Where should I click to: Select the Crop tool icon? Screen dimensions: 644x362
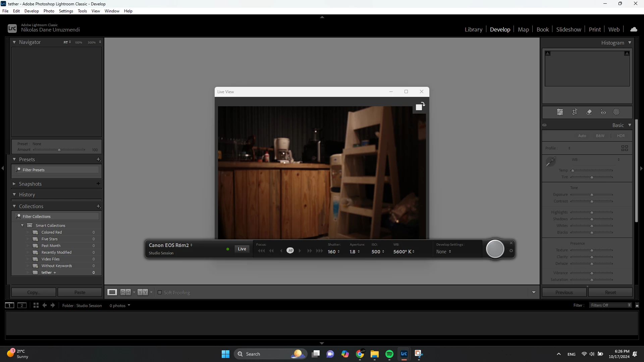pyautogui.click(x=575, y=112)
